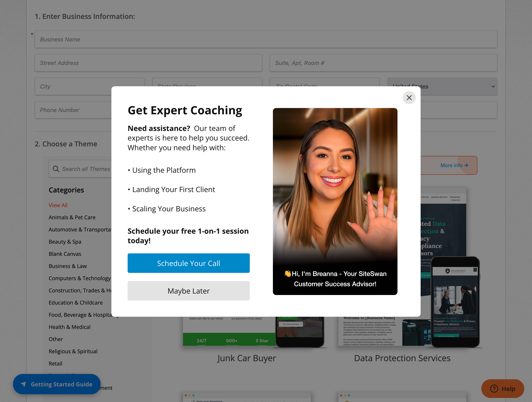Select Other category
The width and height of the screenshot is (532, 402).
56,339
